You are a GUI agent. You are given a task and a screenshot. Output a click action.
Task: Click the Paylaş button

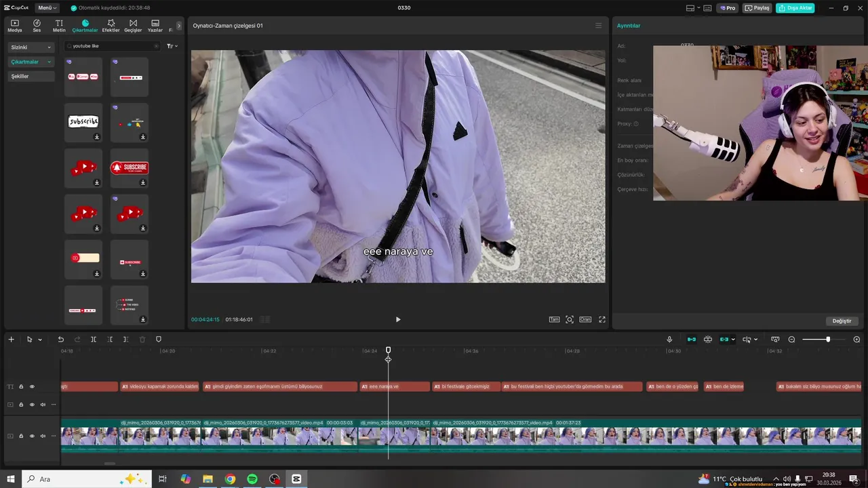(757, 8)
